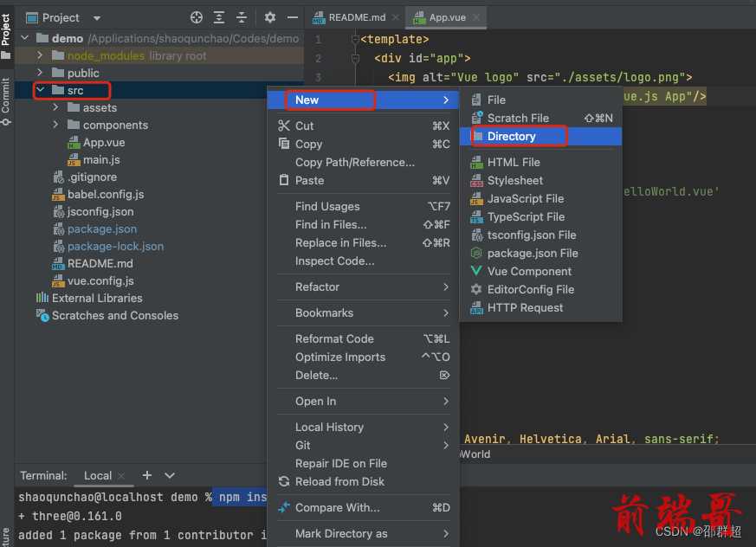The width and height of the screenshot is (756, 547).
Task: Expand the components folder
Action: [55, 125]
